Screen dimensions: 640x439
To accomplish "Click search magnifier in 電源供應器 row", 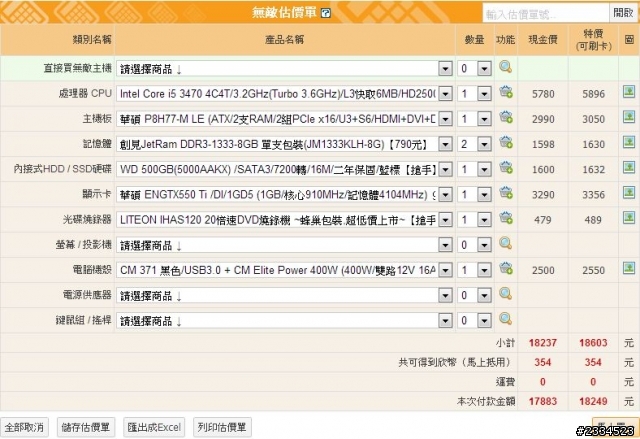I will coord(505,294).
